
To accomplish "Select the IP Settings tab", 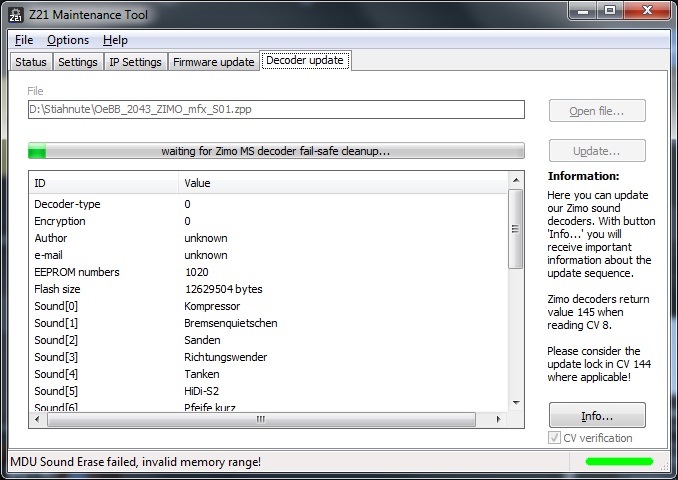I will (x=135, y=62).
